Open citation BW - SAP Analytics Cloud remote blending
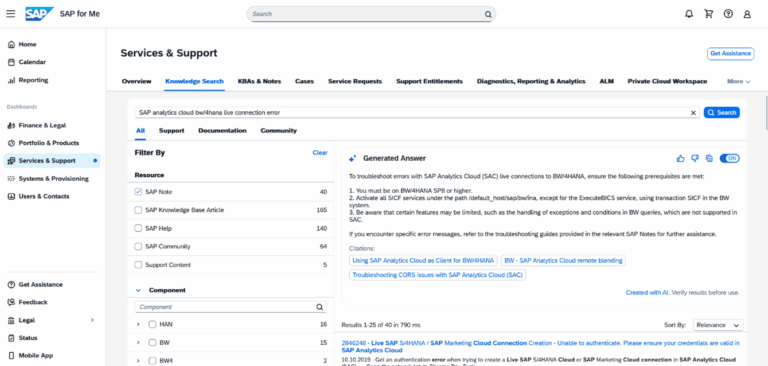Viewport: 768px width, 366px height. 563,261
